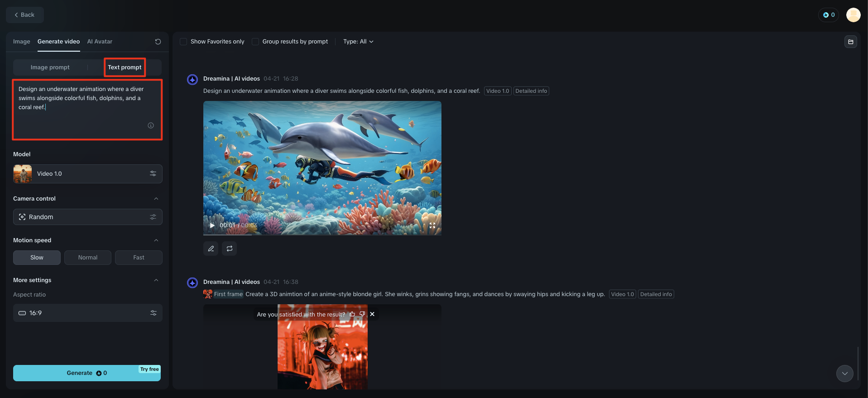Click the Try free badge
Viewport: 868px width, 398px height.
click(x=149, y=369)
